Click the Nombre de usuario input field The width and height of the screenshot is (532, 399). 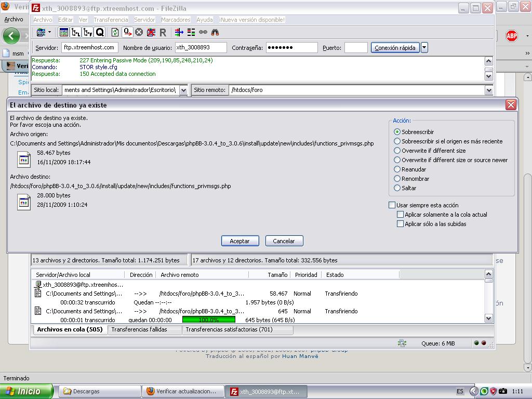pos(201,47)
